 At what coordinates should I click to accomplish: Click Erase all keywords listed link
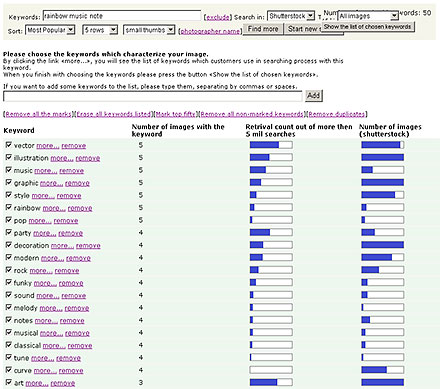(x=114, y=114)
